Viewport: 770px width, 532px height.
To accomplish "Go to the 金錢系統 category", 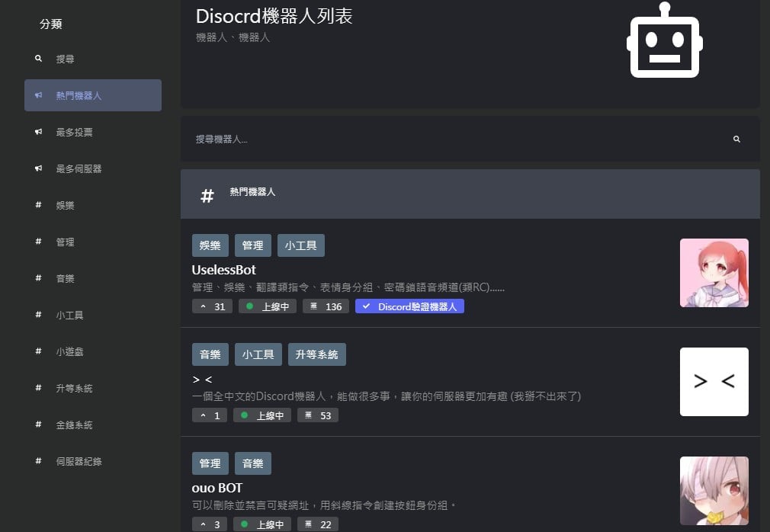I will (93, 425).
